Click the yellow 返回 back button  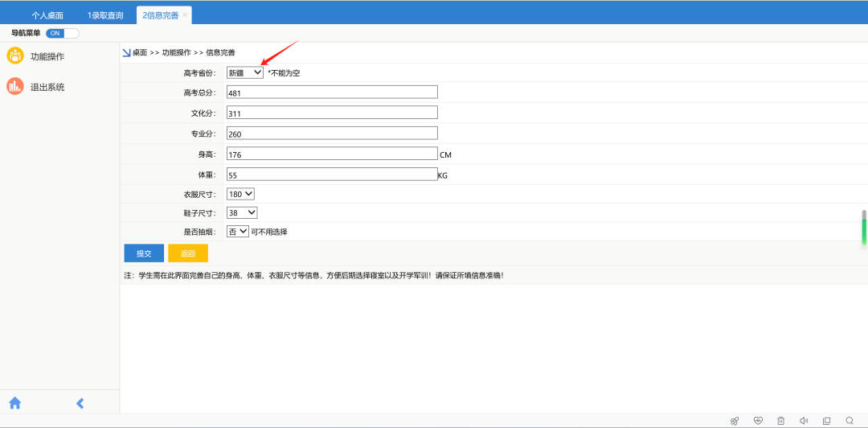pos(188,253)
